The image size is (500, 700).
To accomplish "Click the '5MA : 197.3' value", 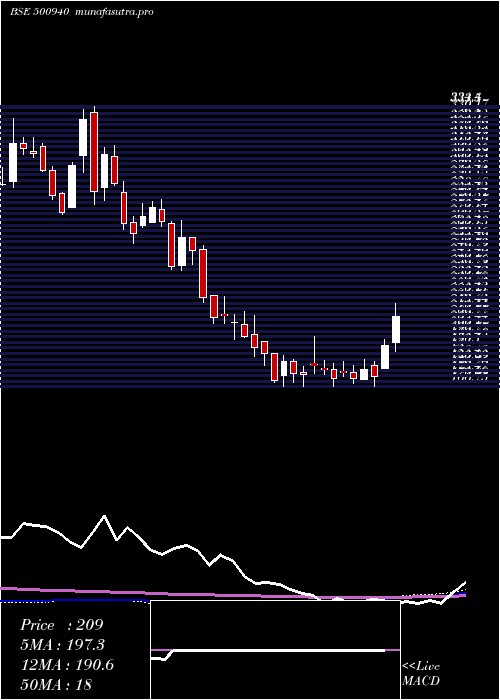I will click(x=62, y=645).
